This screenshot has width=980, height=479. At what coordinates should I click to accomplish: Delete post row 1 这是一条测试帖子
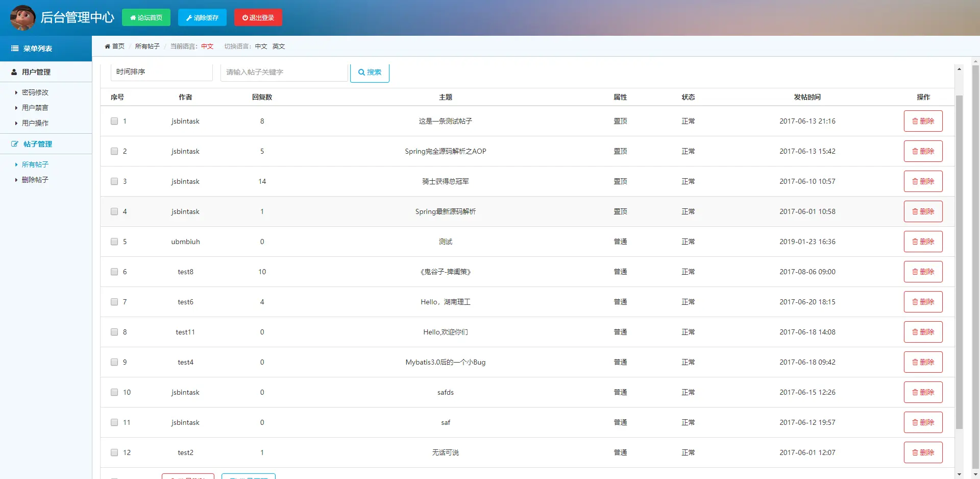[x=923, y=121]
